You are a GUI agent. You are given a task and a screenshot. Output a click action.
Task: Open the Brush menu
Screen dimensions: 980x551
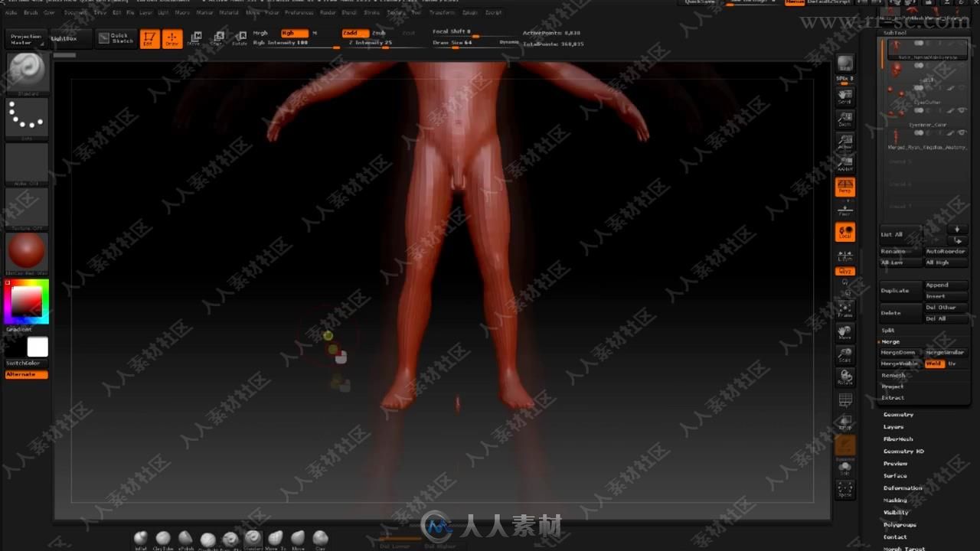pyautogui.click(x=31, y=13)
